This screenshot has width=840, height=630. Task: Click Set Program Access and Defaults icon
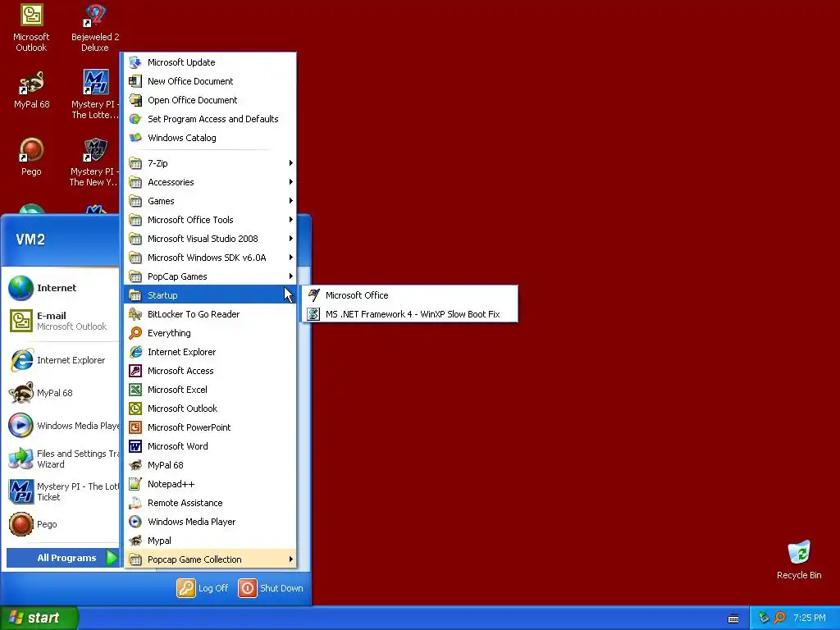(x=135, y=119)
